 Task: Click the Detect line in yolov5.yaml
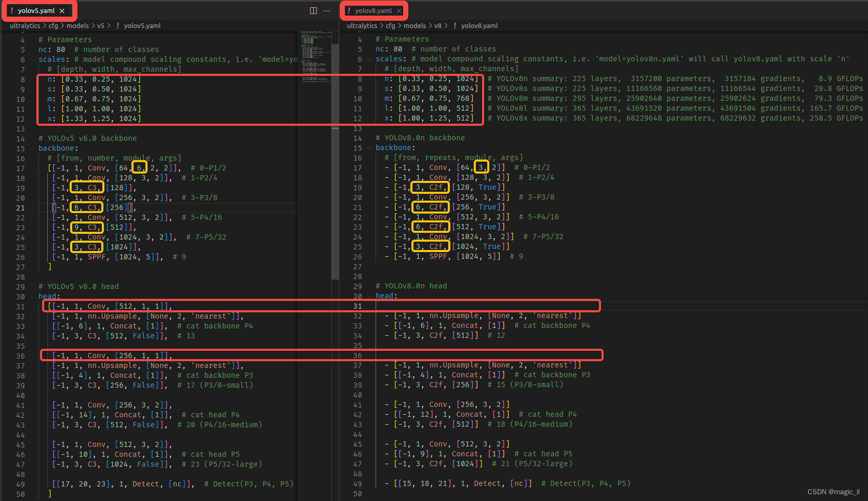[x=172, y=484]
